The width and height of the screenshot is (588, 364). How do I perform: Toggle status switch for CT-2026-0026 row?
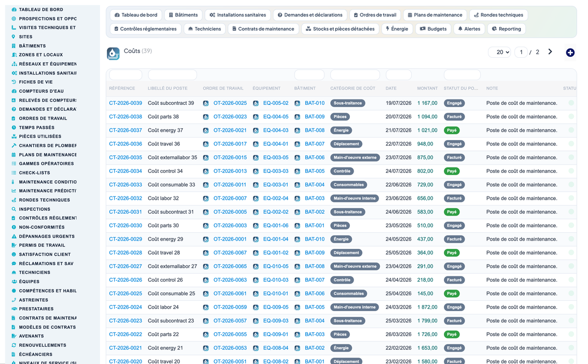pyautogui.click(x=571, y=280)
